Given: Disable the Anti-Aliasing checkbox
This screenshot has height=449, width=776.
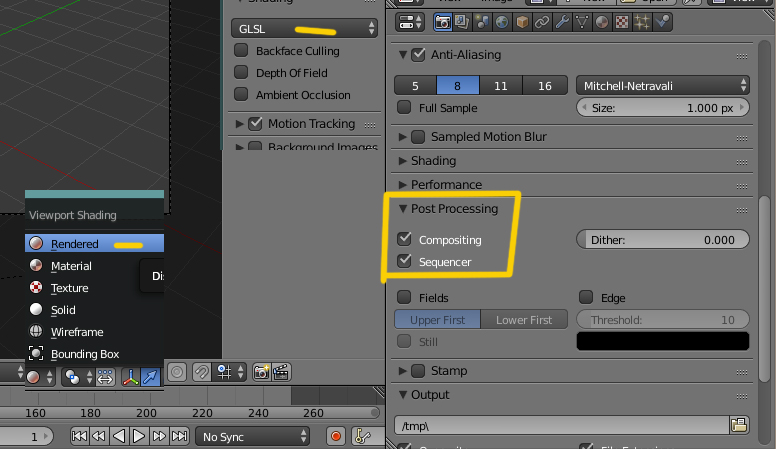Looking at the screenshot, I should [x=418, y=54].
